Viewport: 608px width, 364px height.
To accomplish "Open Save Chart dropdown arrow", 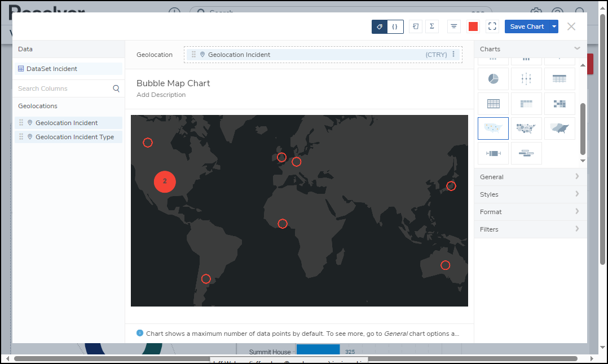I will [x=554, y=26].
